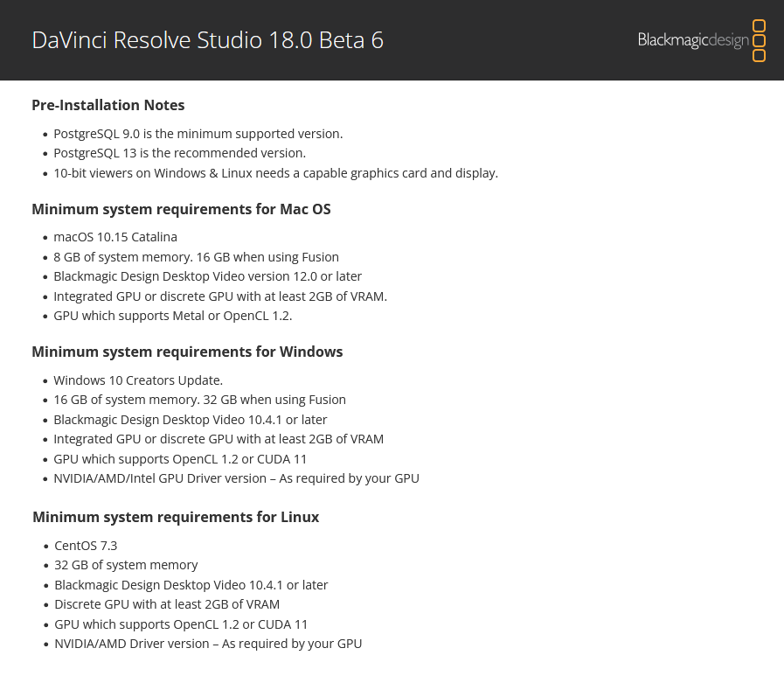Click Desktop Video 10.4.1 line under Windows requirements
The width and height of the screenshot is (784, 683).
point(190,420)
